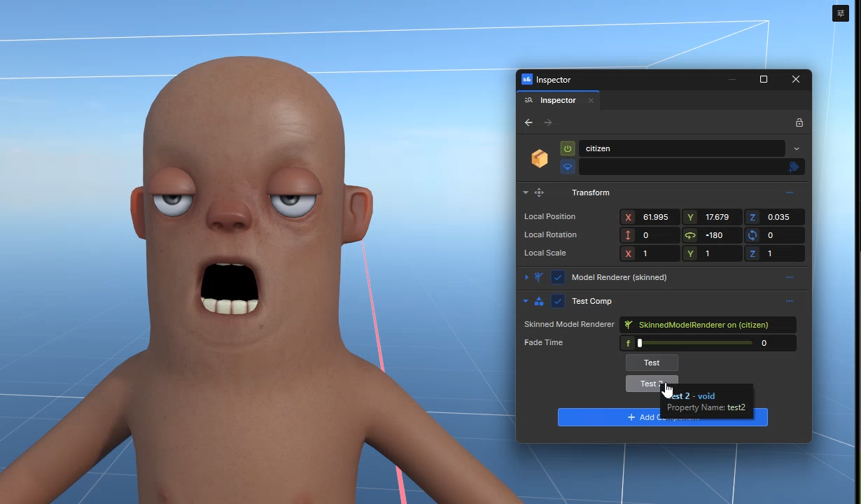Toggle the blue network mode icon
This screenshot has width=861, height=504.
pyautogui.click(x=568, y=167)
